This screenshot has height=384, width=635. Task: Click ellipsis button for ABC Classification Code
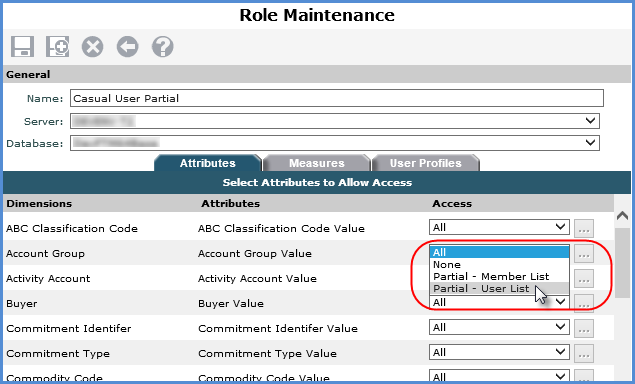click(584, 228)
